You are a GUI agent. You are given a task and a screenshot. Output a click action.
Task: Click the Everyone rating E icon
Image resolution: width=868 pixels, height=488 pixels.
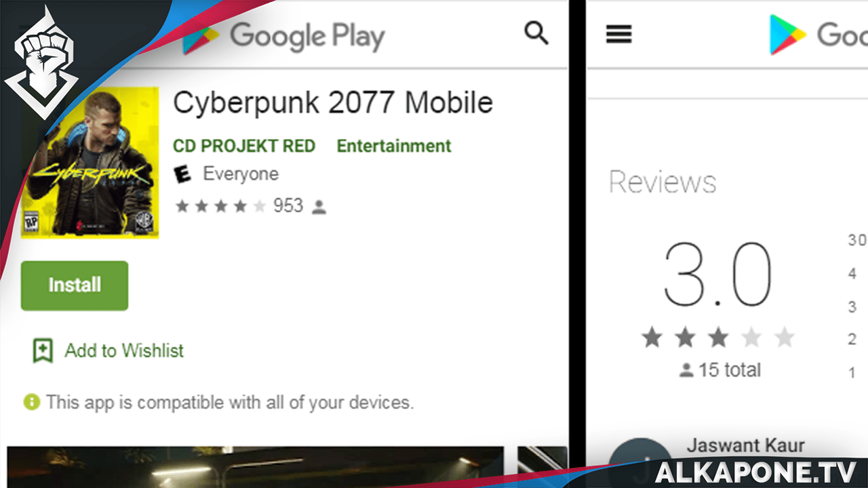pyautogui.click(x=182, y=174)
